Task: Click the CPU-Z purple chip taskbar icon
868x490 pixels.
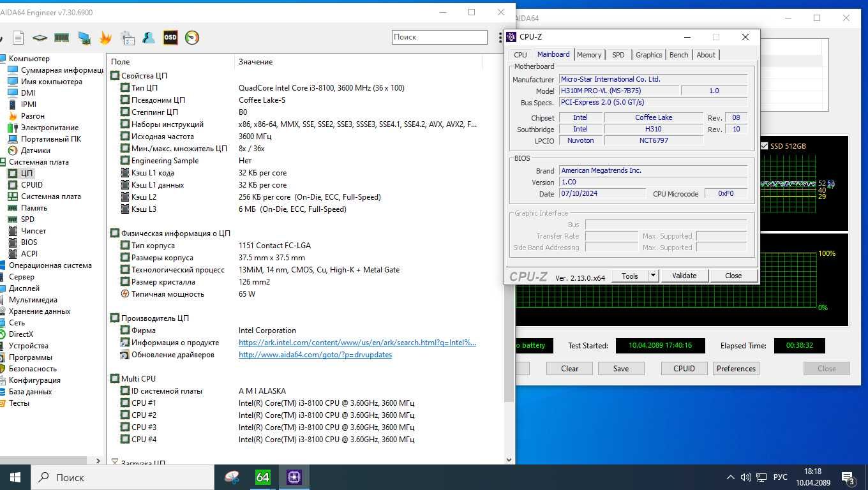Action: pos(294,477)
